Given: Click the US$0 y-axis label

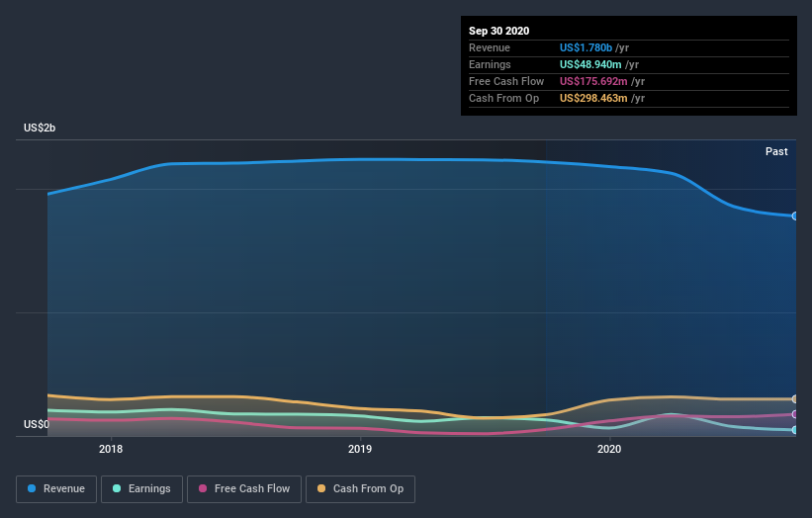Looking at the screenshot, I should click(x=37, y=424).
